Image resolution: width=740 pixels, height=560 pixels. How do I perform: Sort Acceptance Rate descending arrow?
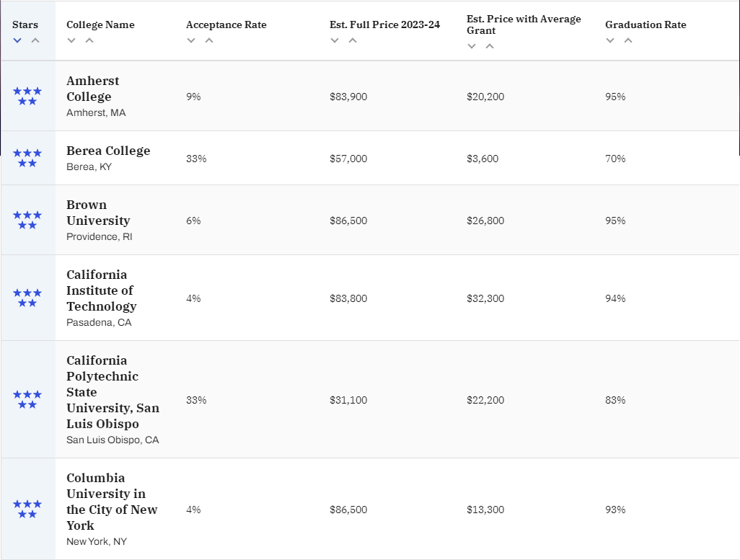191,40
